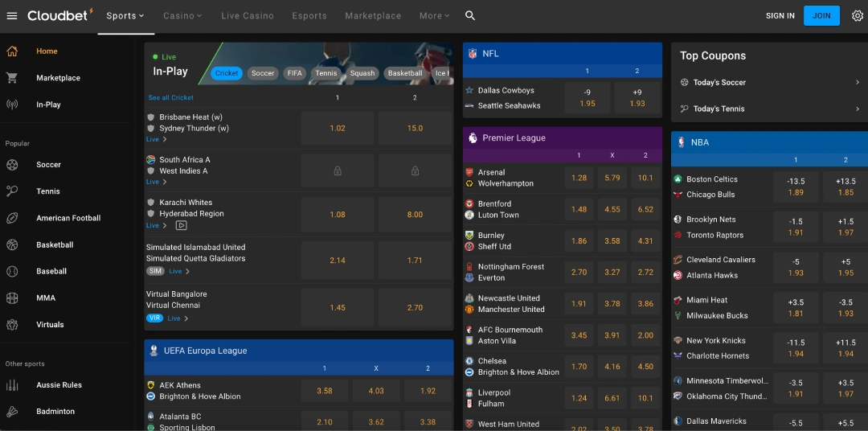Click the NFL shield logo icon
This screenshot has width=868, height=431.
(x=473, y=54)
